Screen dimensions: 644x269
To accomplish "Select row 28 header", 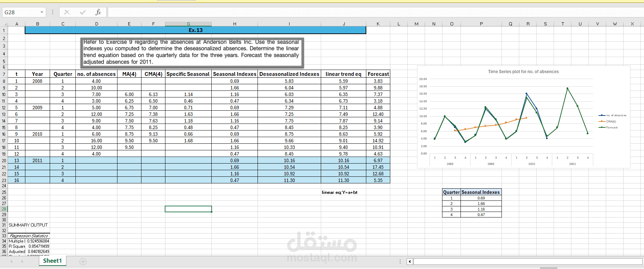I will pos(4,209).
